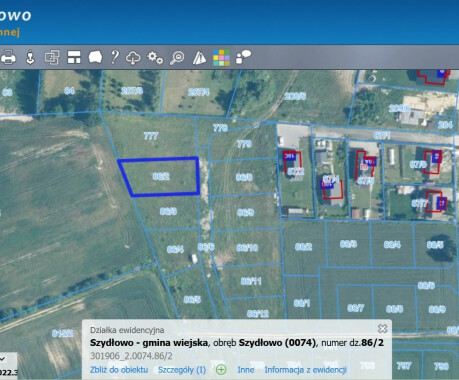
Task: Click parcel label 86/12
Action: pyautogui.click(x=258, y=314)
